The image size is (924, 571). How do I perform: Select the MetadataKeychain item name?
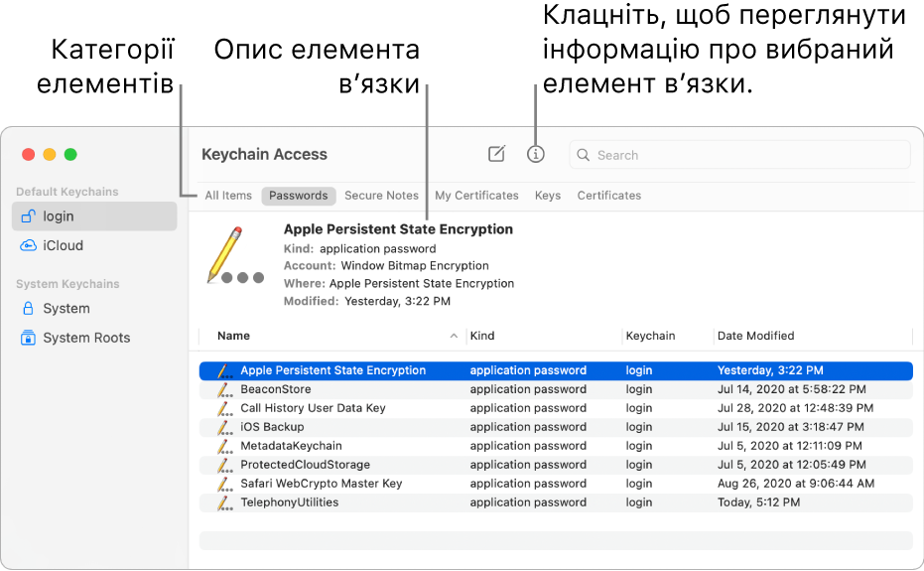click(291, 446)
